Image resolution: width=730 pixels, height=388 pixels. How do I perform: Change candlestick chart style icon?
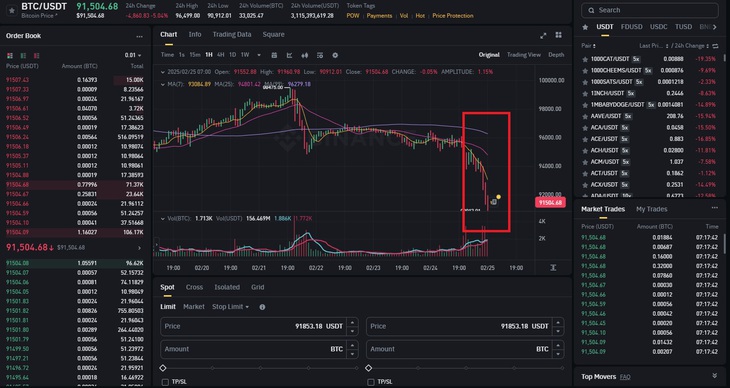(x=304, y=55)
